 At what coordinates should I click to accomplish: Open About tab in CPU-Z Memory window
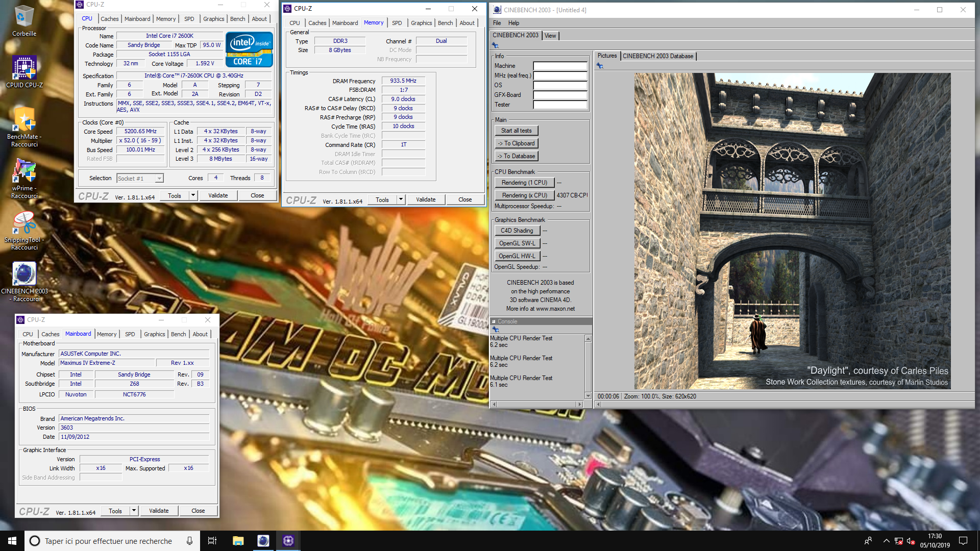point(467,23)
